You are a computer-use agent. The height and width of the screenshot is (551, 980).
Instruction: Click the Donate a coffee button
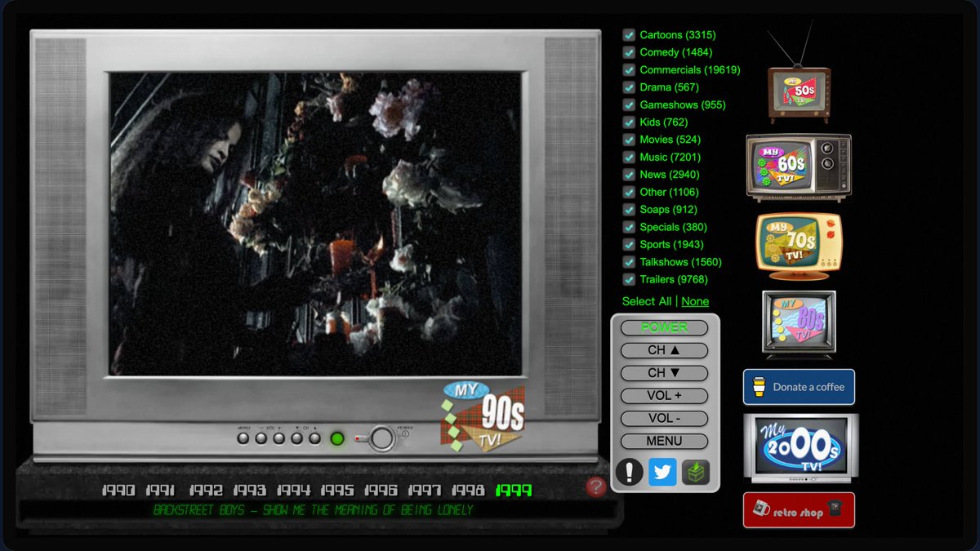coord(799,387)
